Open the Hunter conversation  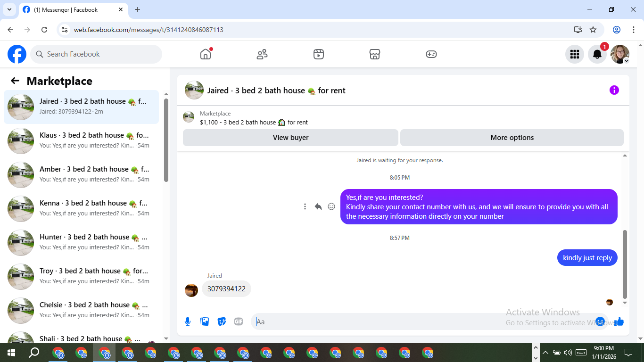tap(82, 243)
